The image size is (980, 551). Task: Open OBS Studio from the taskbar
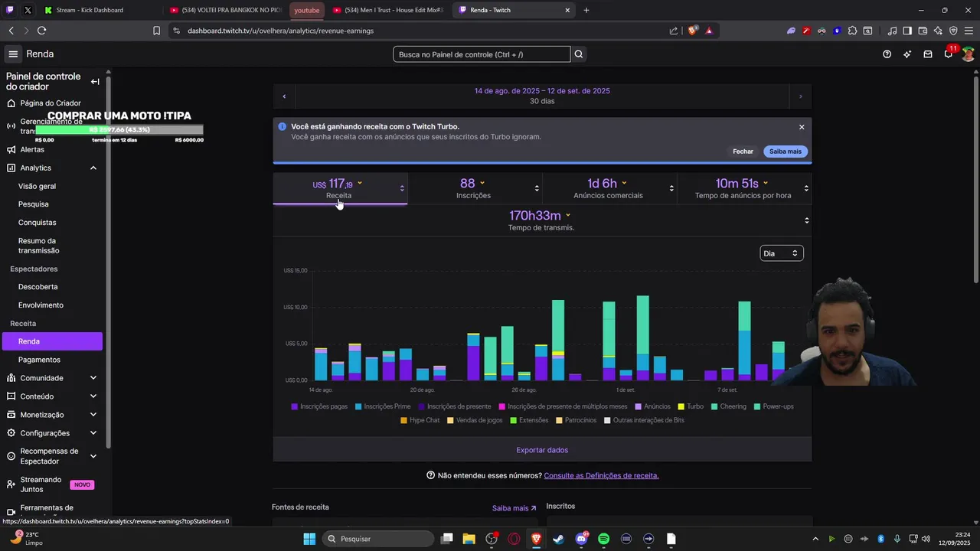(x=492, y=539)
